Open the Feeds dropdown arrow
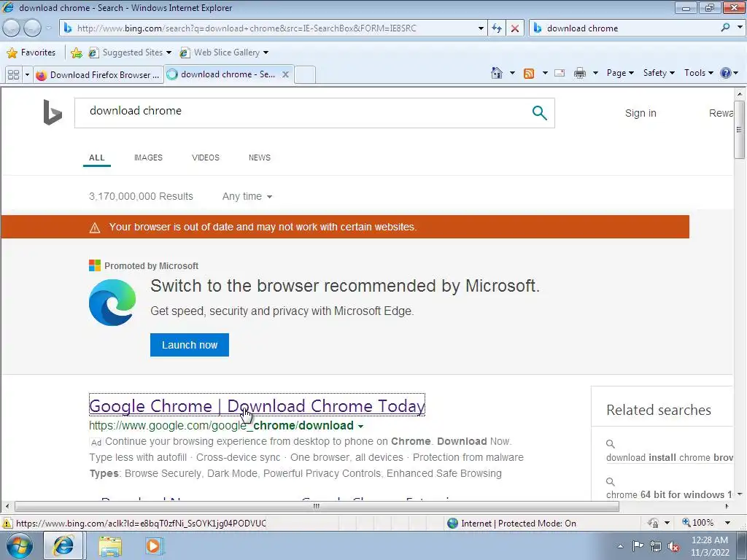The height and width of the screenshot is (560, 747). (545, 73)
